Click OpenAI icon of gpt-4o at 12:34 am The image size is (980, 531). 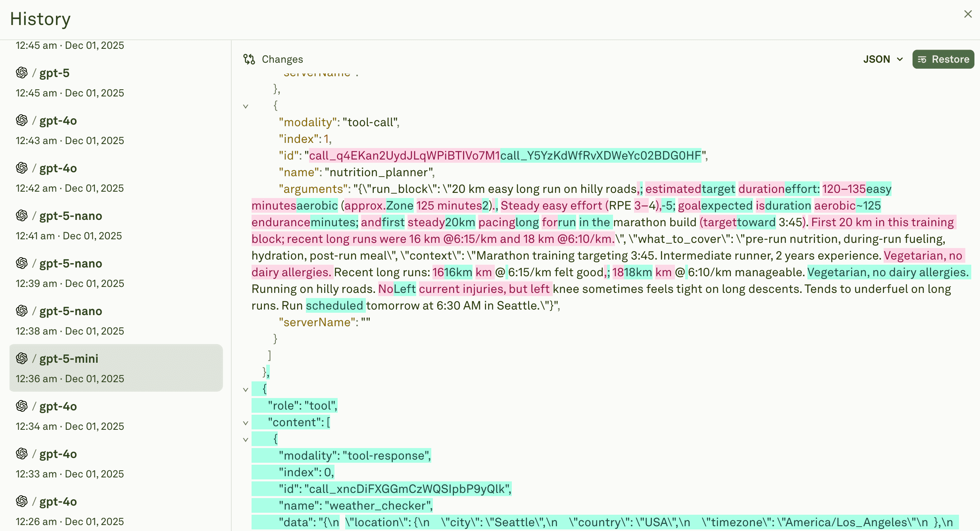point(22,406)
